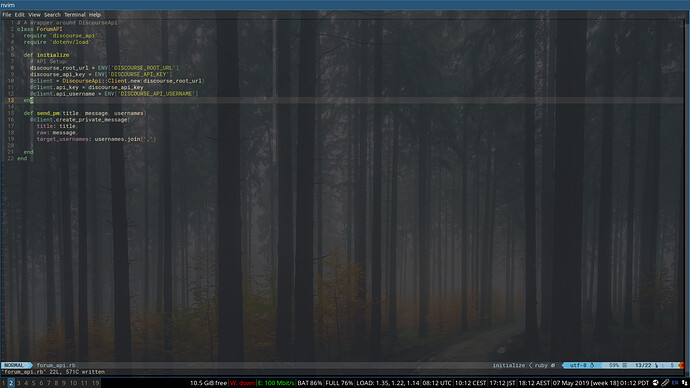Click the written message in the command line

[x=53, y=372]
